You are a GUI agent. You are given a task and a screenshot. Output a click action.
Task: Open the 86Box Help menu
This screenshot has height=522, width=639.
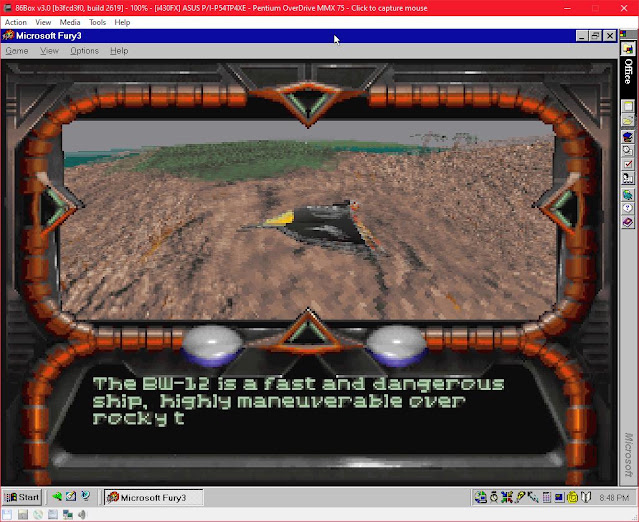pyautogui.click(x=122, y=22)
